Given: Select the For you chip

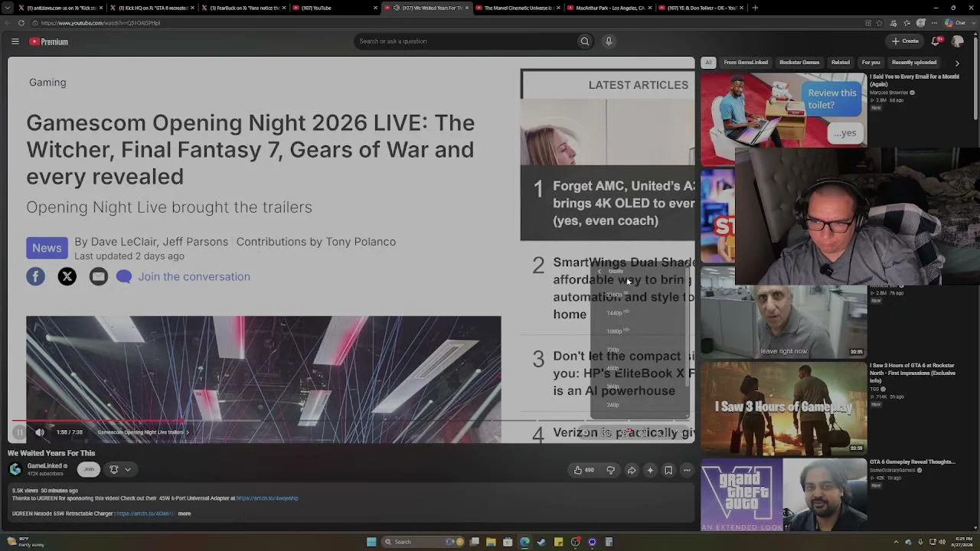Looking at the screenshot, I should point(871,63).
